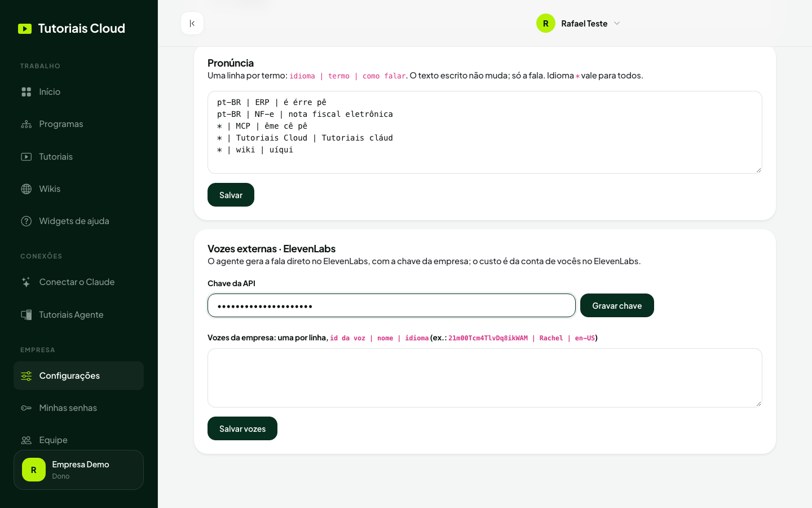Image resolution: width=812 pixels, height=508 pixels.
Task: Save pronunciation with the Salvar button
Action: click(x=231, y=195)
